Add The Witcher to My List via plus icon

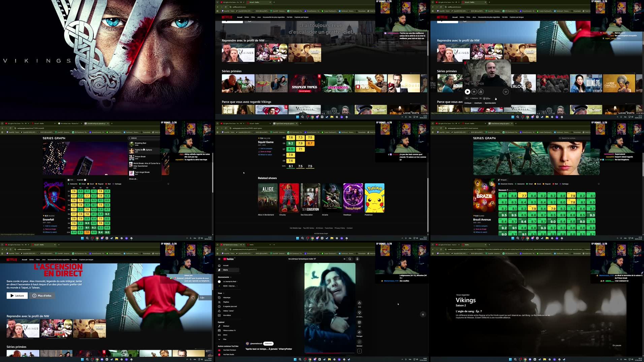(474, 92)
